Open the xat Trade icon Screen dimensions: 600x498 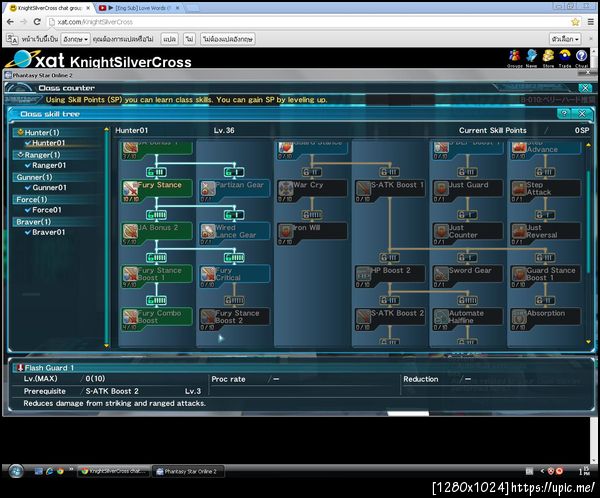pyautogui.click(x=565, y=56)
